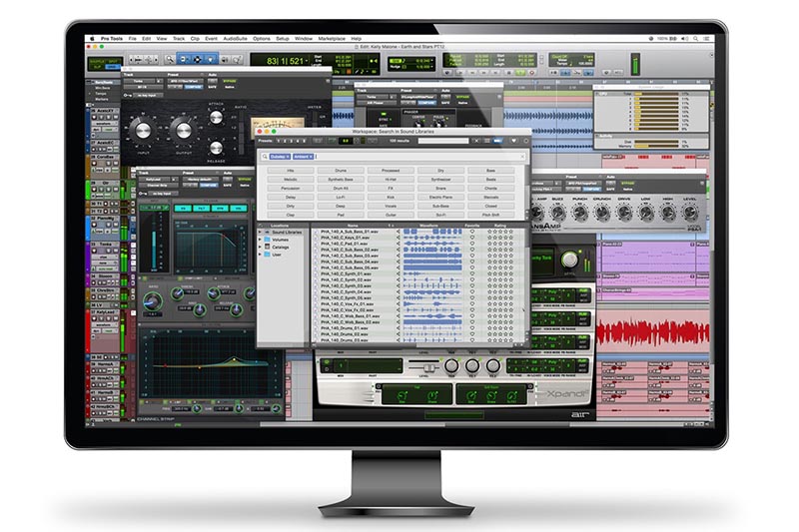Open the Track selector in the compressor plug-in

[141, 81]
